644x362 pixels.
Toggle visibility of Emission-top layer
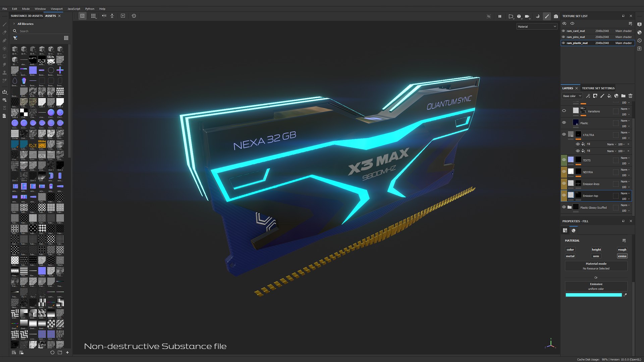coord(564,195)
